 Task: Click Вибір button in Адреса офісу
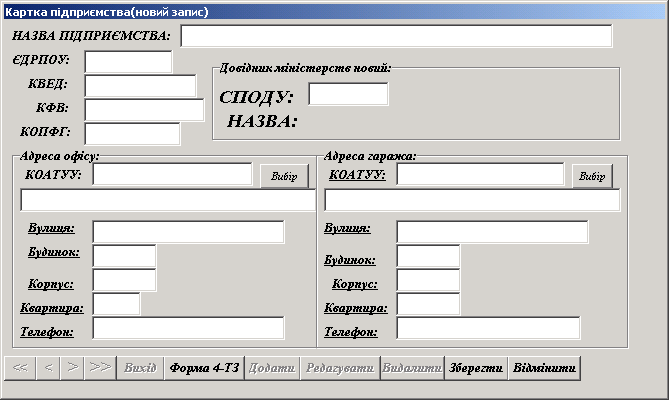(x=284, y=176)
